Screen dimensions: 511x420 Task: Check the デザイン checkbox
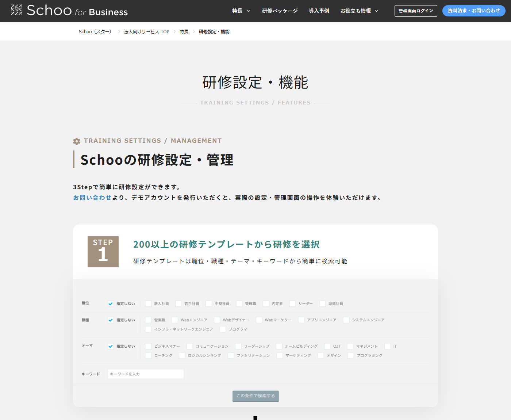pyautogui.click(x=320, y=355)
